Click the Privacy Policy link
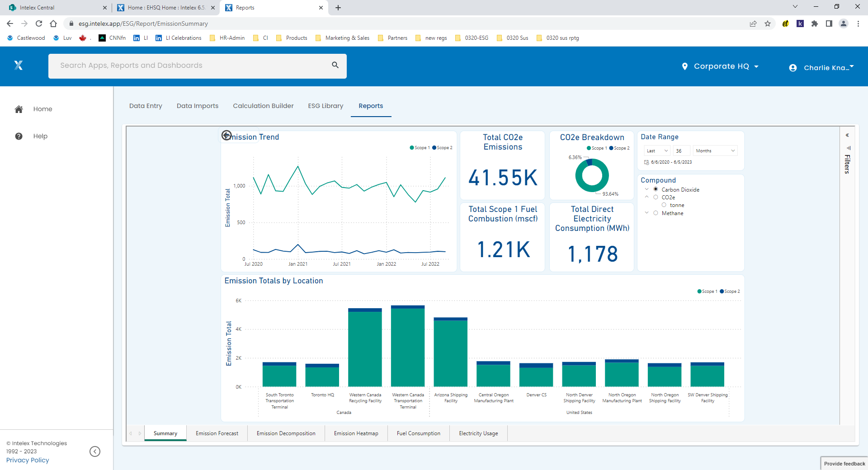 coord(27,460)
